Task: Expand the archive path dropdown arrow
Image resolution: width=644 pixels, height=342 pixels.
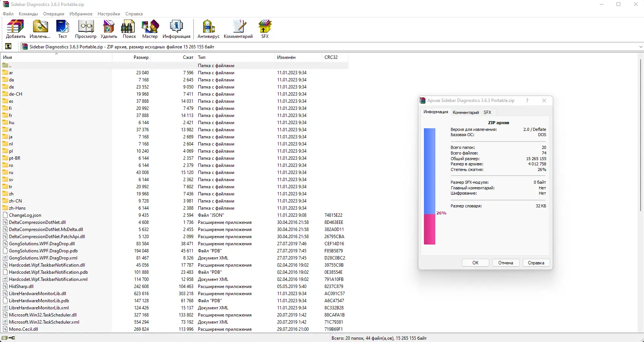Action: point(641,47)
